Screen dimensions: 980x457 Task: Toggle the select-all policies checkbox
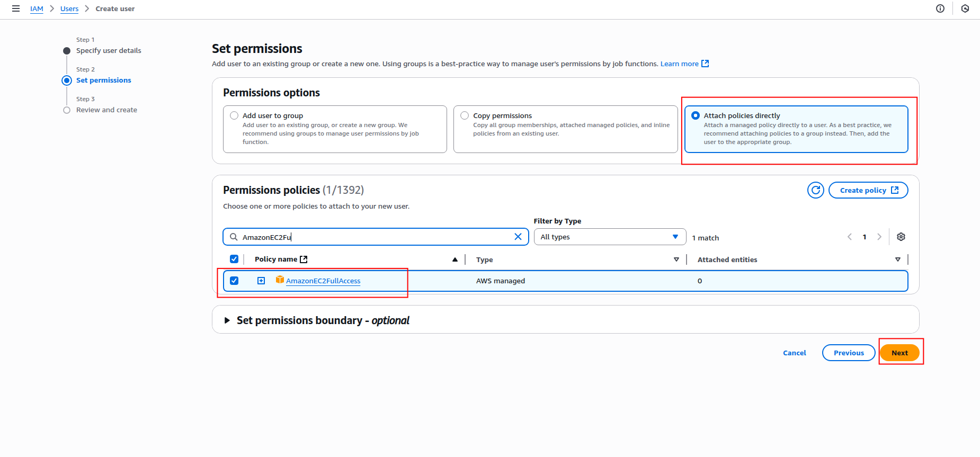pos(234,259)
